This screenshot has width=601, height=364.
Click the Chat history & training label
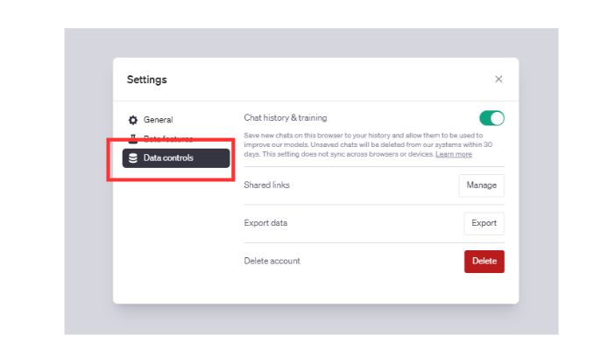pyautogui.click(x=285, y=117)
